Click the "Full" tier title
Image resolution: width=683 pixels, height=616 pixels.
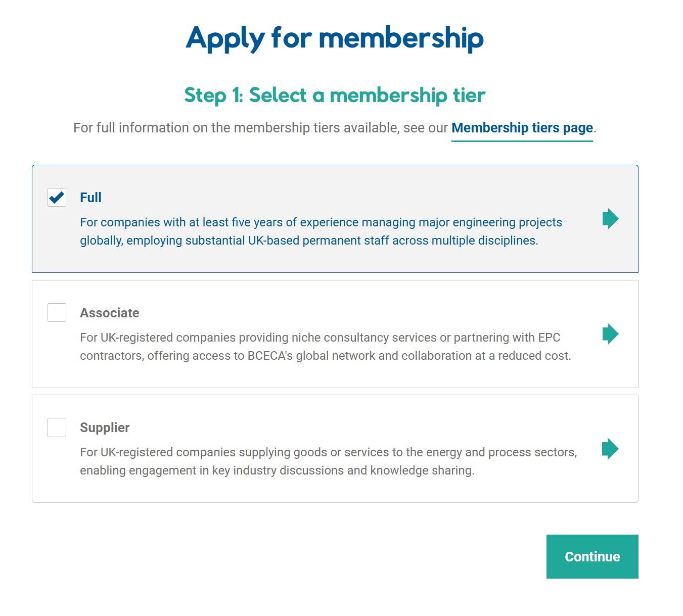(x=90, y=198)
